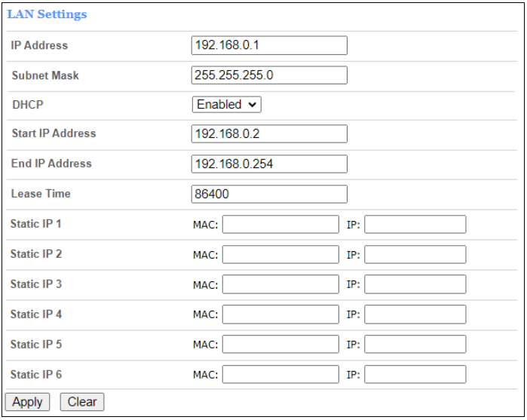
Task: Click the Static IP 4 MAC field
Action: click(280, 314)
